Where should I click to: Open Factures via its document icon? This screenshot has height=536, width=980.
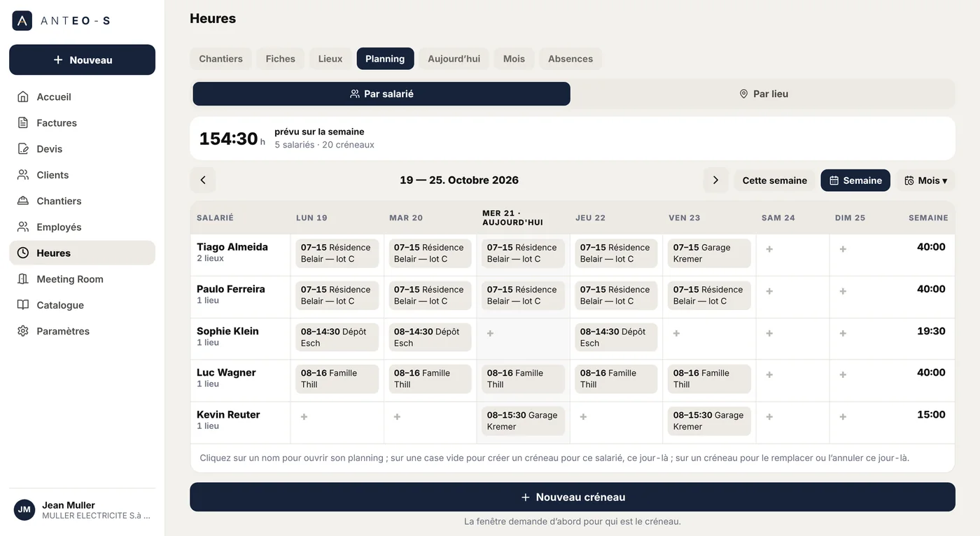coord(23,122)
